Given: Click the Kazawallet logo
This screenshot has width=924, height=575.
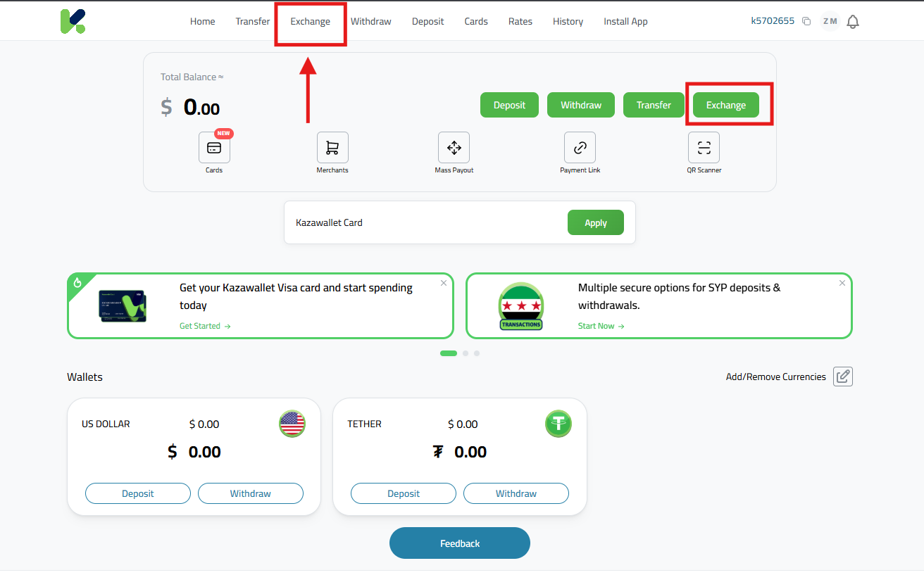Looking at the screenshot, I should [73, 21].
